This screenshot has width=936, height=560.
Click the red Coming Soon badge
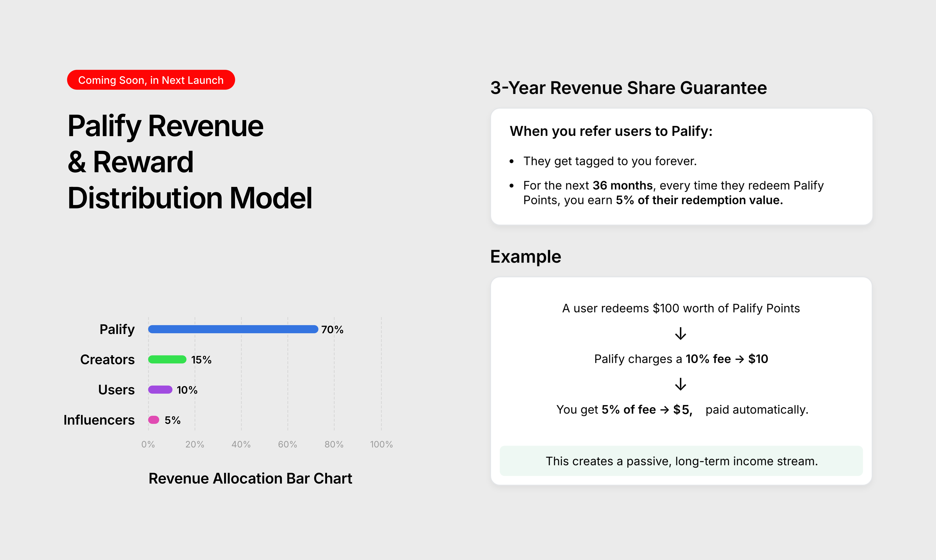(x=151, y=80)
